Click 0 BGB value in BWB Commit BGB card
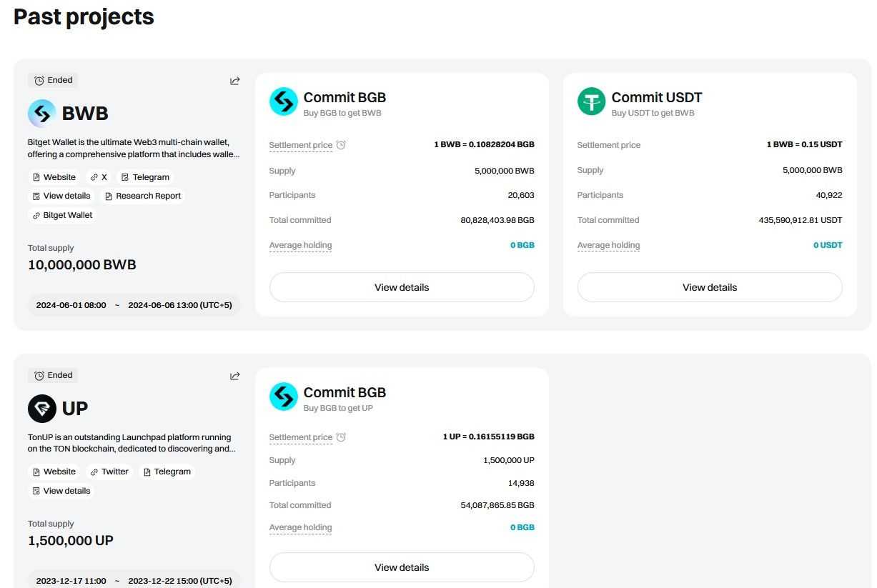 [522, 245]
